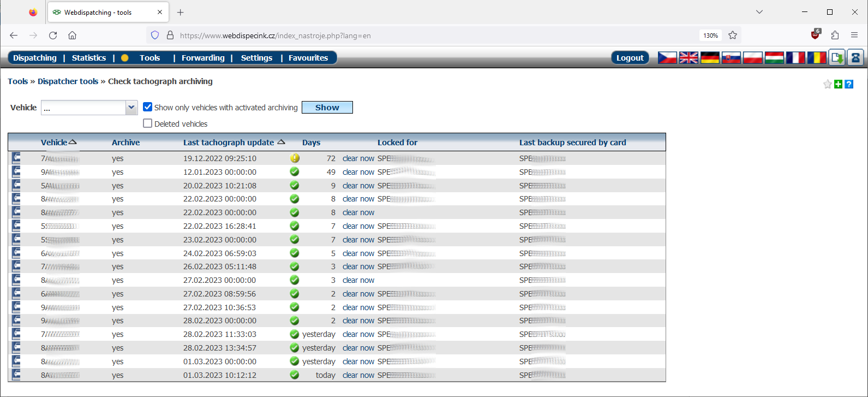The width and height of the screenshot is (868, 397).
Task: Click 'clear now' in the 72 days row
Action: [358, 158]
